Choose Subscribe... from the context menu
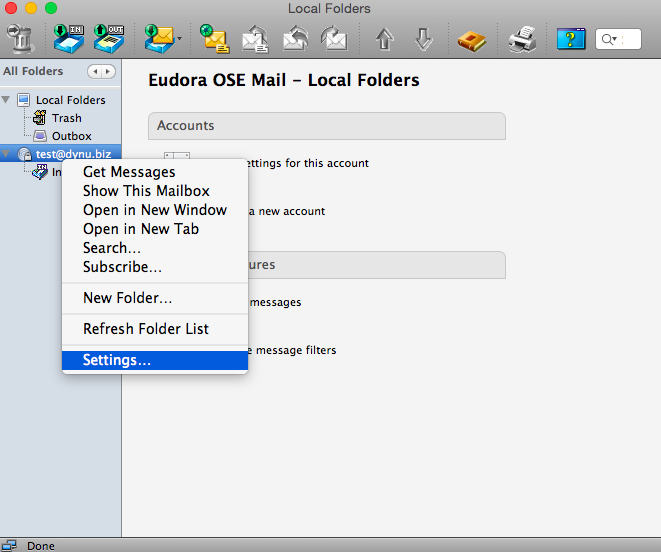Screen dimensions: 661x552 [155, 267]
